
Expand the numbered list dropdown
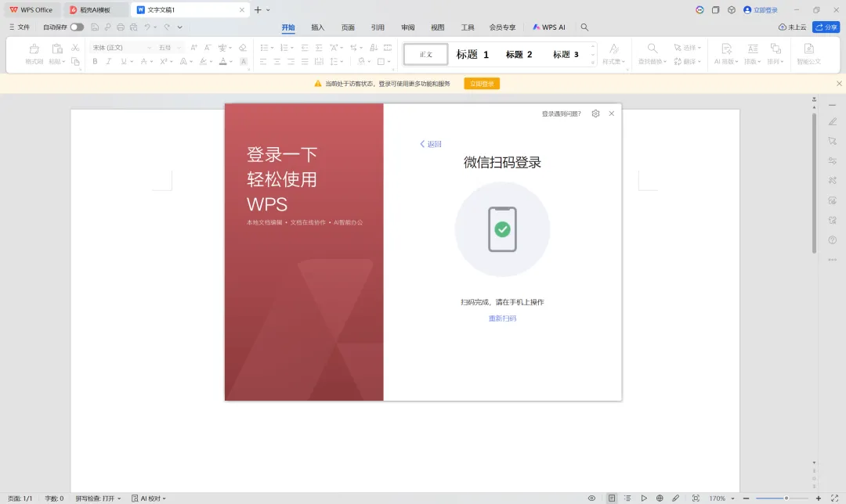292,48
